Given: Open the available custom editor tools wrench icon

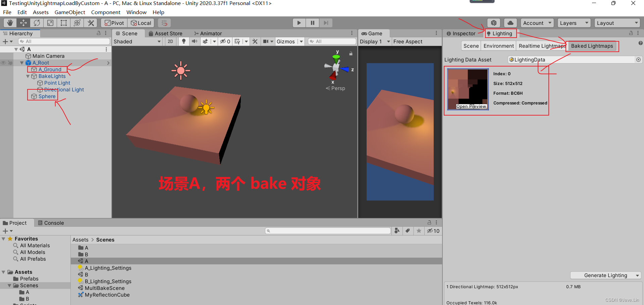Looking at the screenshot, I should tap(91, 23).
